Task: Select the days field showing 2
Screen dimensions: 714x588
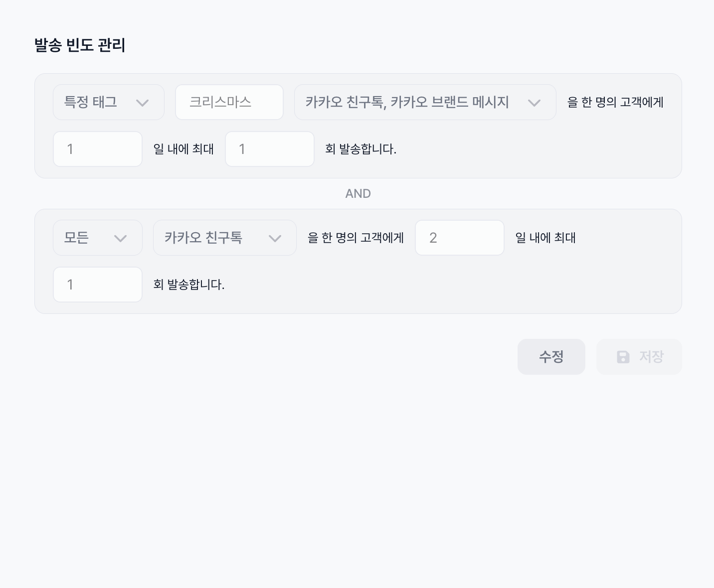Action: (x=459, y=238)
